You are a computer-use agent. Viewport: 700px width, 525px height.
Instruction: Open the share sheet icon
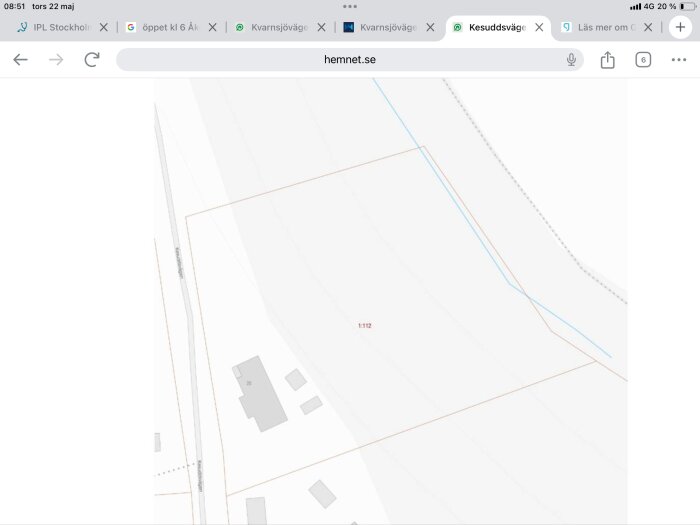[x=607, y=59]
